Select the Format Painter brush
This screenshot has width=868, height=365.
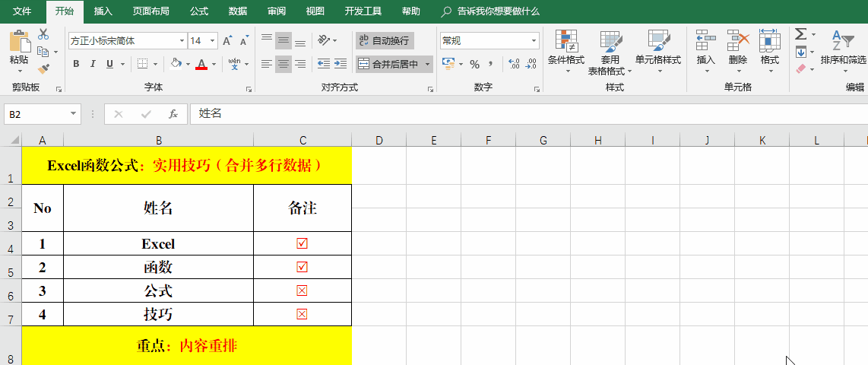point(43,69)
